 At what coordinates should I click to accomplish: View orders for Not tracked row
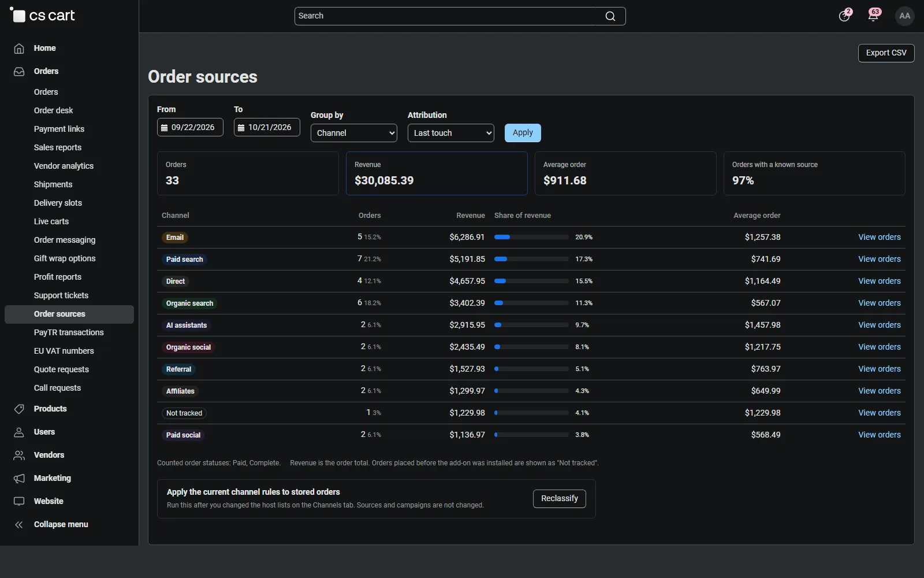point(880,413)
